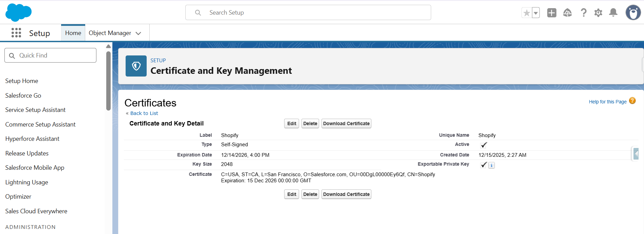
Task: Open Release Updates in the sidebar
Action: click(27, 153)
